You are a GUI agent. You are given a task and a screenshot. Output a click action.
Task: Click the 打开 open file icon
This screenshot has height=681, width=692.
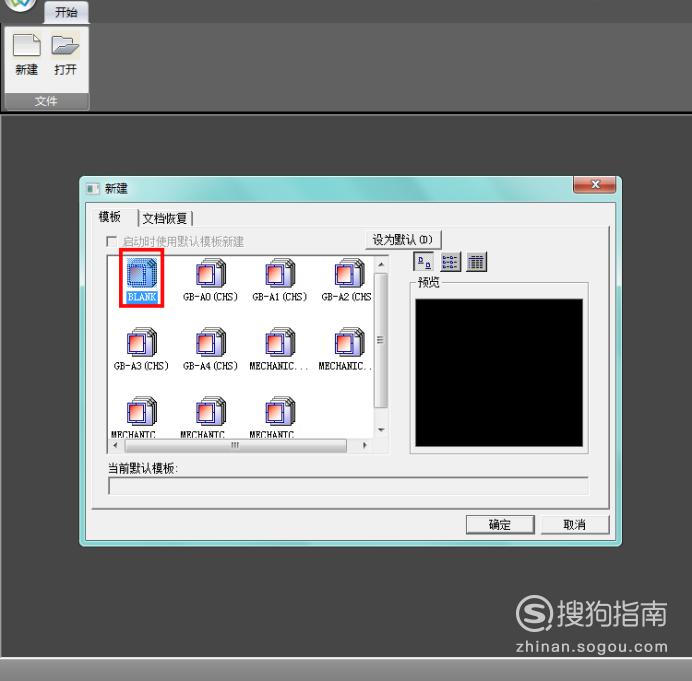65,54
